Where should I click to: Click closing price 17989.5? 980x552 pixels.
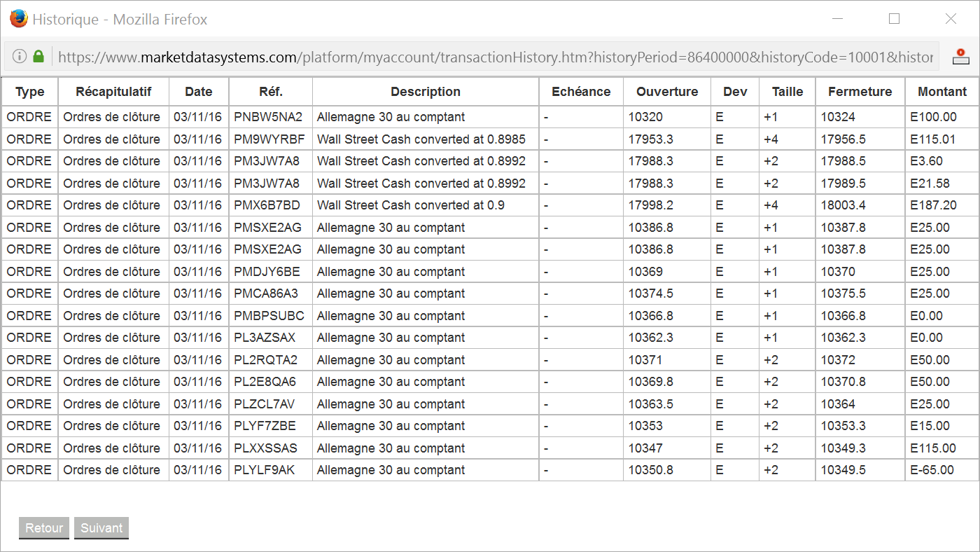click(843, 184)
